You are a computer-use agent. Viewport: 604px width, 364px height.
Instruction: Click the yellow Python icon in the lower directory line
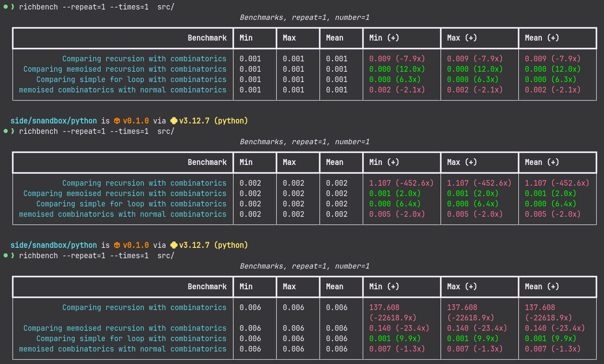click(174, 245)
